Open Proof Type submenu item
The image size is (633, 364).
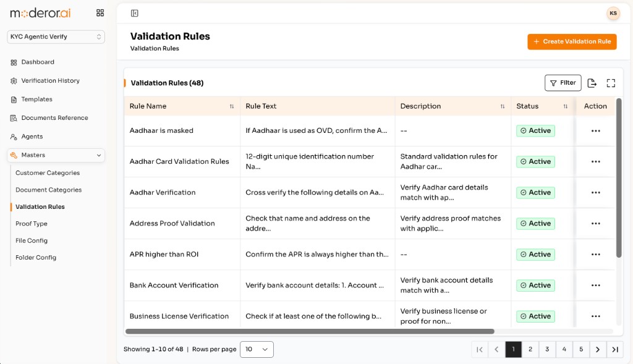[x=32, y=224]
